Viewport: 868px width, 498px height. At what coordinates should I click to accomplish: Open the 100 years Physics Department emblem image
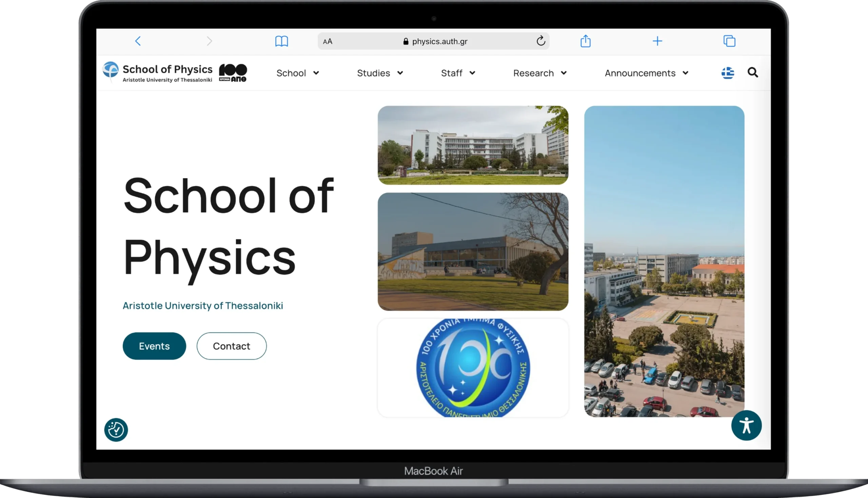click(473, 368)
